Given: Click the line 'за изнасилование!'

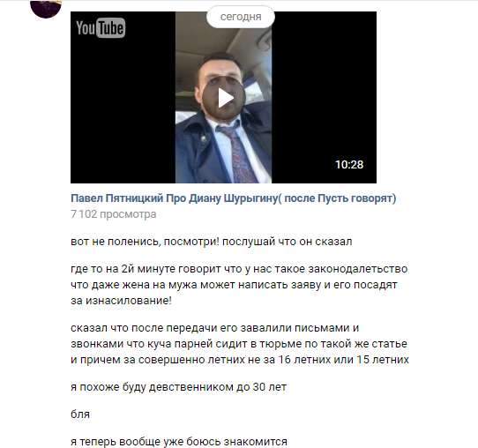Looking at the screenshot, I should click(121, 301).
